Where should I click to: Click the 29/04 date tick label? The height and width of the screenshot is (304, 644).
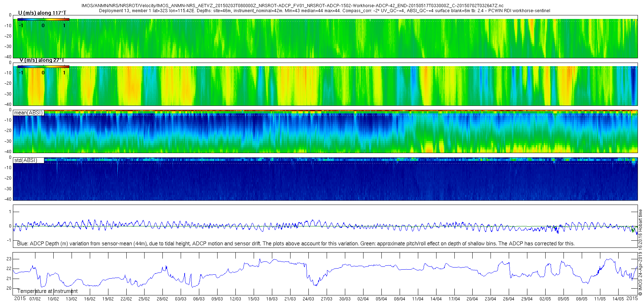pos(527,299)
